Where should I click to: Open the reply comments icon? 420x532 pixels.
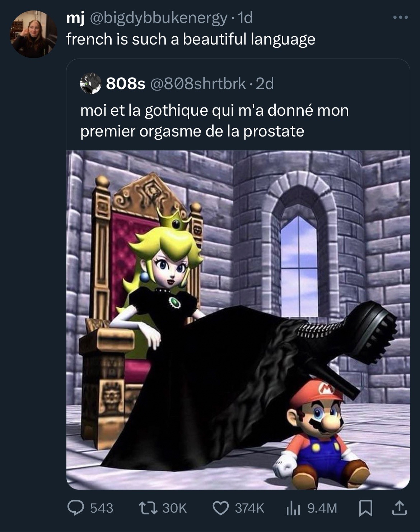[x=75, y=508]
